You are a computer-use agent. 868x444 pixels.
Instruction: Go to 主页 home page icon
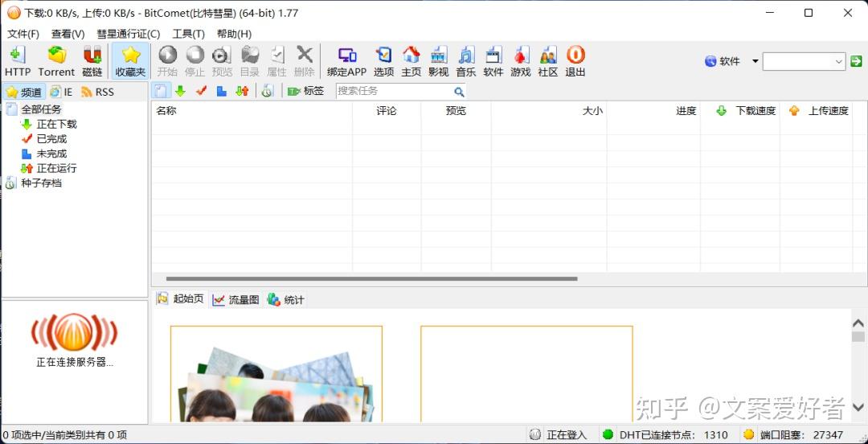tap(411, 61)
